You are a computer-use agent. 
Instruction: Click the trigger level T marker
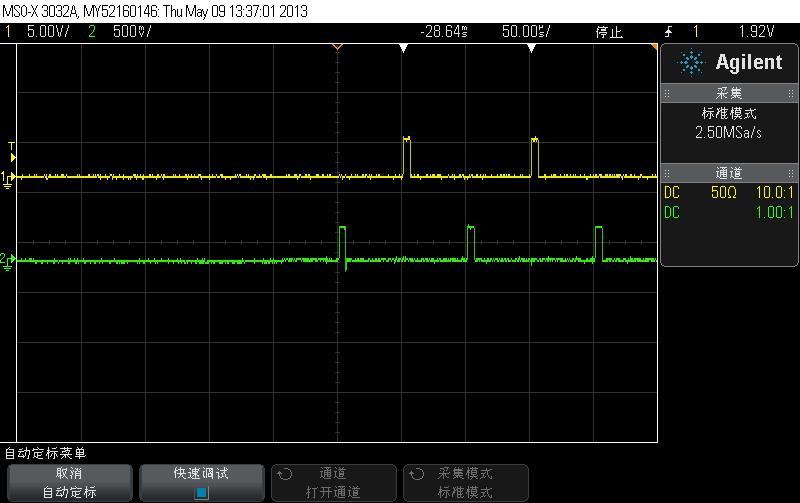(12, 153)
